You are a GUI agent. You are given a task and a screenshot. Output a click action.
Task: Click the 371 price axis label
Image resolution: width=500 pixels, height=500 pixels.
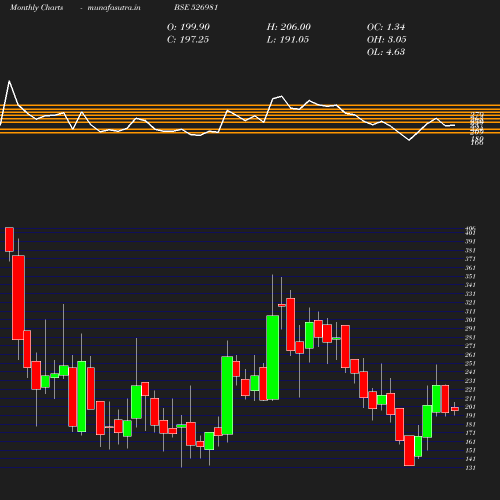click(x=470, y=259)
